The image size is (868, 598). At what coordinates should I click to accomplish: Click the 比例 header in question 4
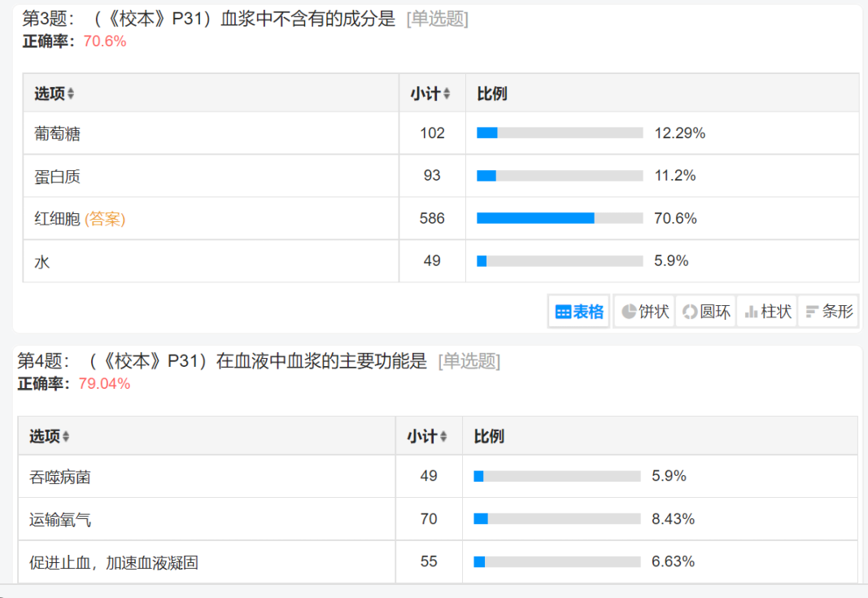click(x=489, y=436)
